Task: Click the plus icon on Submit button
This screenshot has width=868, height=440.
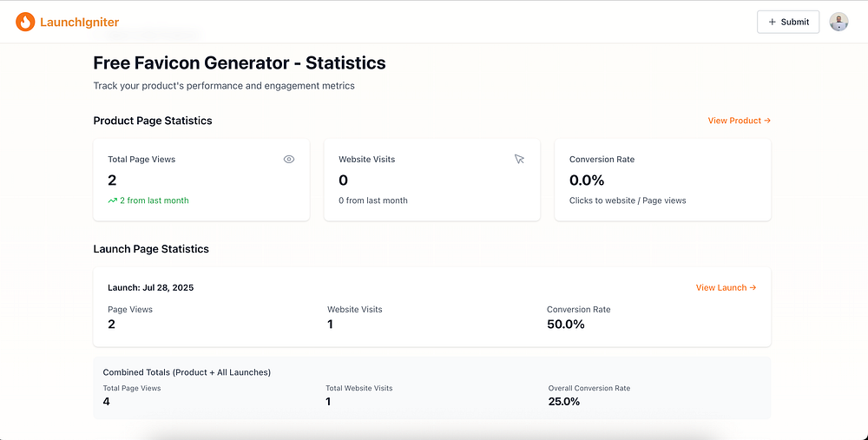Action: pyautogui.click(x=773, y=22)
